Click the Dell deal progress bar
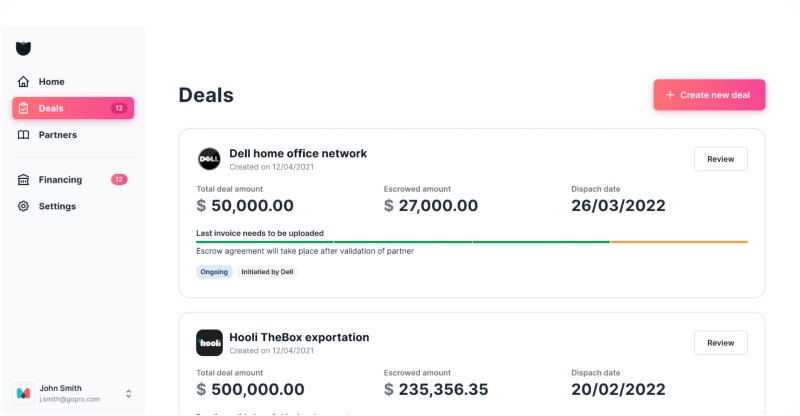Screen dimensions: 800x416 [x=471, y=241]
